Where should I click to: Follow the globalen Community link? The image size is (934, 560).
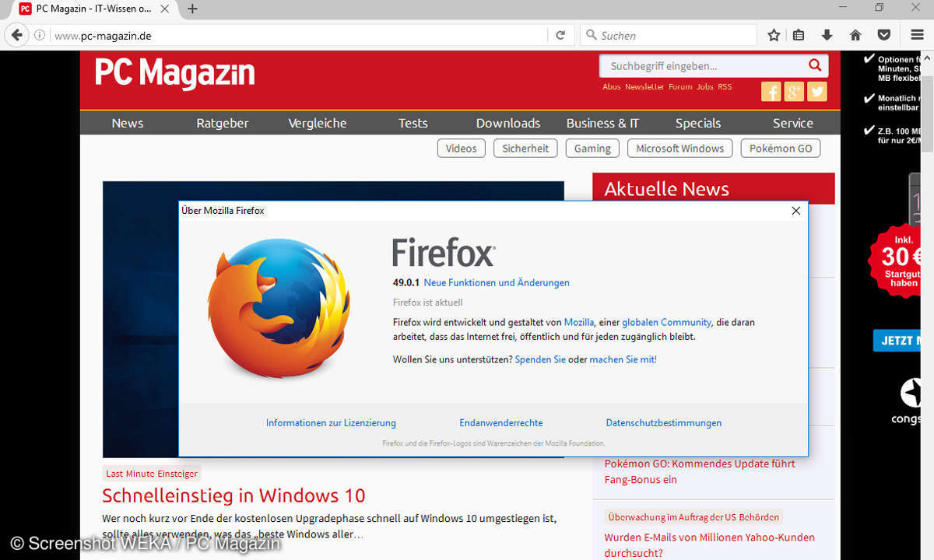pos(666,322)
